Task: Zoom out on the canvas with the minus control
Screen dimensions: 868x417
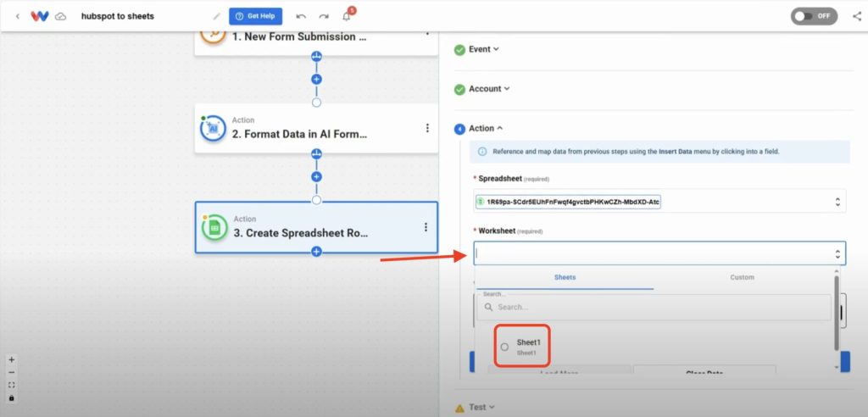Action: [12, 372]
